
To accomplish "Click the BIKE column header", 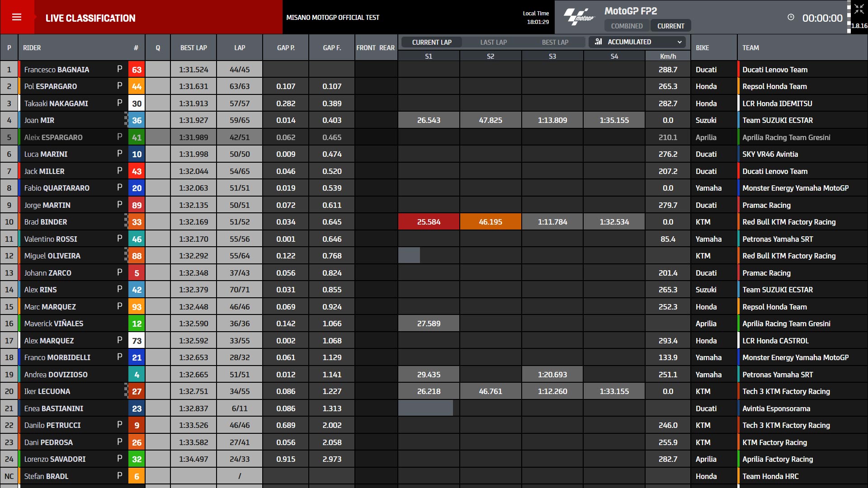I will pyautogui.click(x=702, y=47).
